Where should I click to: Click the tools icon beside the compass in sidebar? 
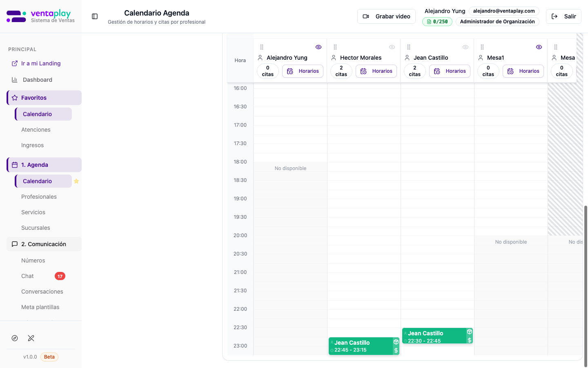[31, 338]
